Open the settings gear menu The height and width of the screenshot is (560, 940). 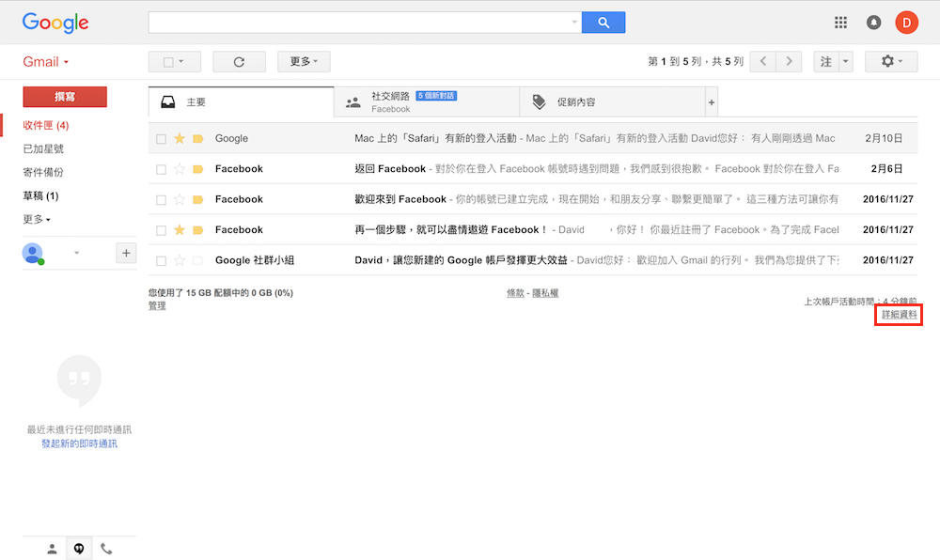[x=890, y=62]
